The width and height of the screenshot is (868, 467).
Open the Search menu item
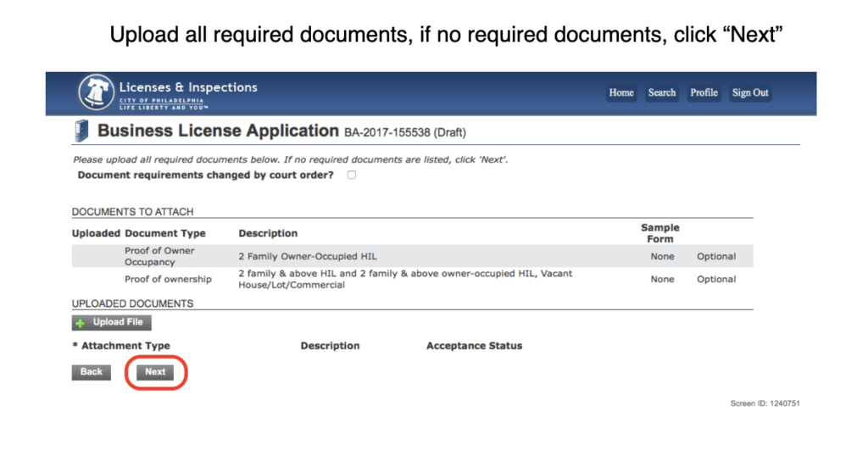click(661, 93)
